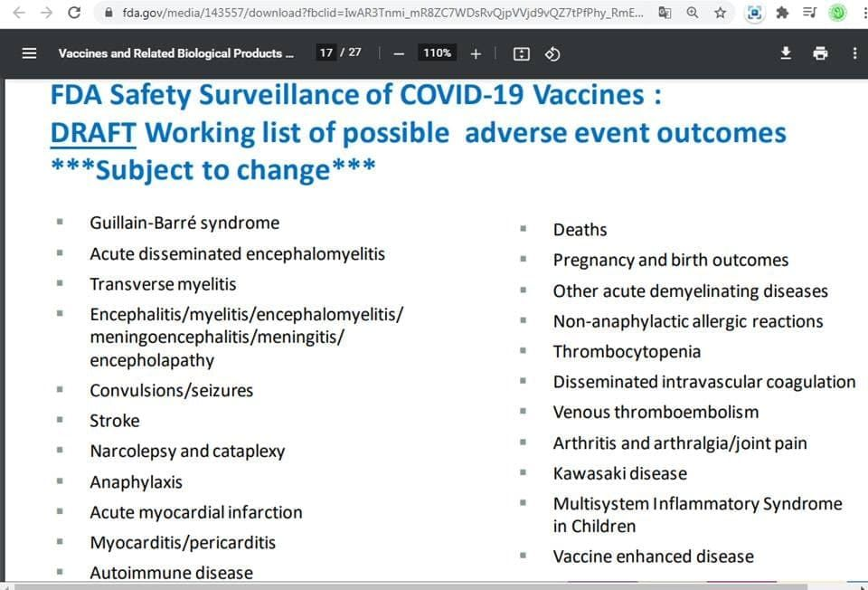Click Acute disseminated encephalomyelitis item

(237, 253)
